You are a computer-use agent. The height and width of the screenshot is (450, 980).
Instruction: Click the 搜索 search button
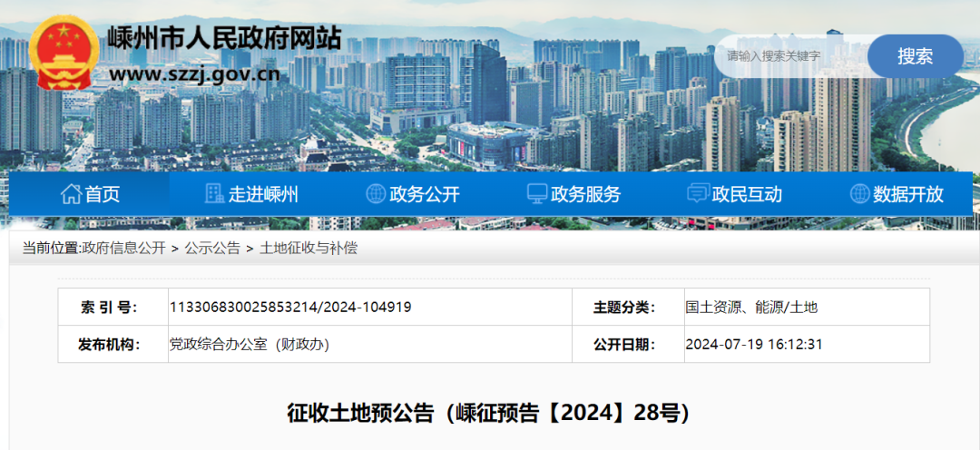[x=915, y=56]
